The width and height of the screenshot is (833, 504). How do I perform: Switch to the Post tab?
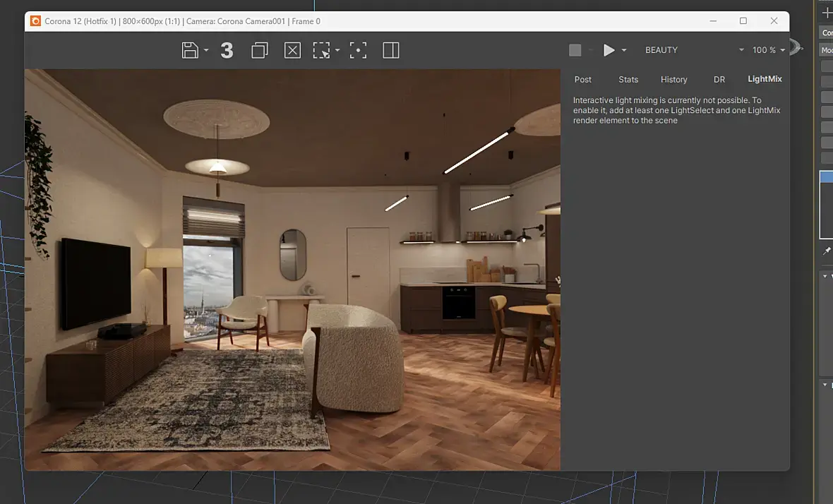(583, 80)
